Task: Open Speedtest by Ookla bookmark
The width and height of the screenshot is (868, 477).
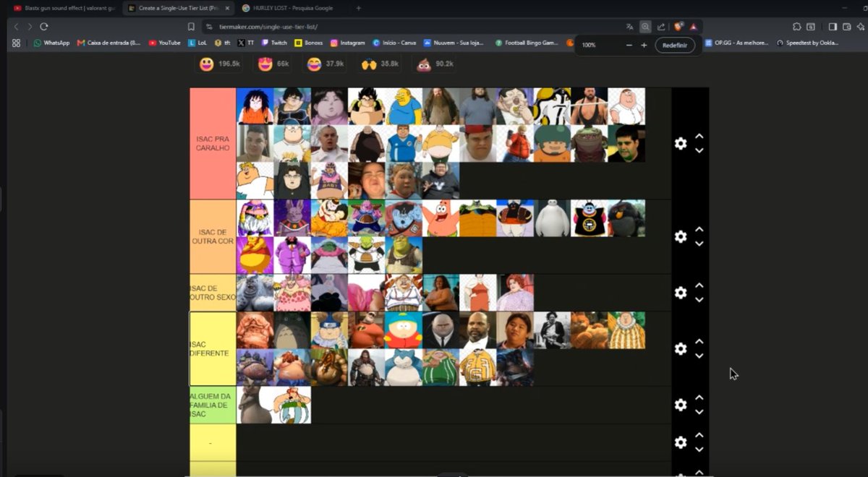Action: [x=808, y=43]
